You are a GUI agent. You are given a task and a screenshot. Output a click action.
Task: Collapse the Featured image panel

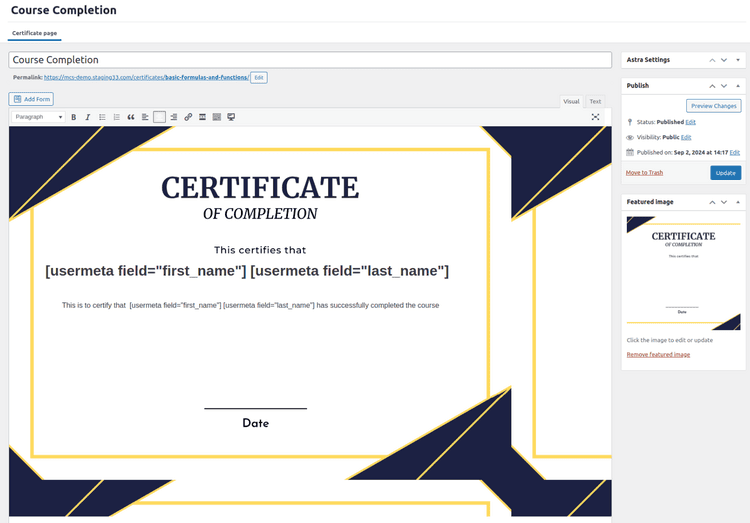(x=739, y=202)
